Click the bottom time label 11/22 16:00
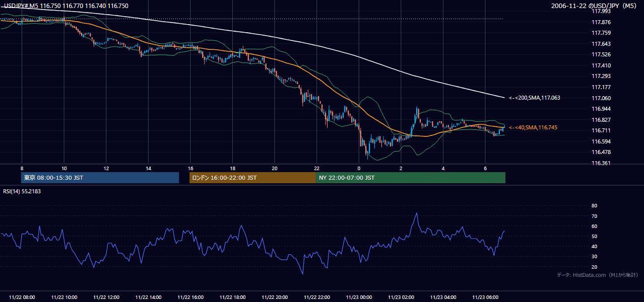The height and width of the screenshot is (302, 644). pyautogui.click(x=190, y=297)
